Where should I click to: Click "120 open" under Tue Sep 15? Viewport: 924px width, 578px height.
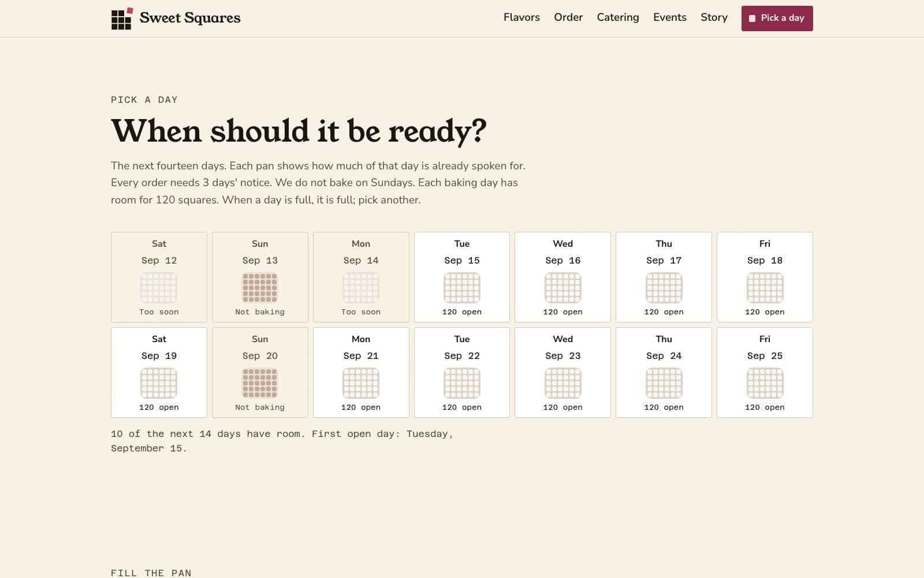[462, 312]
